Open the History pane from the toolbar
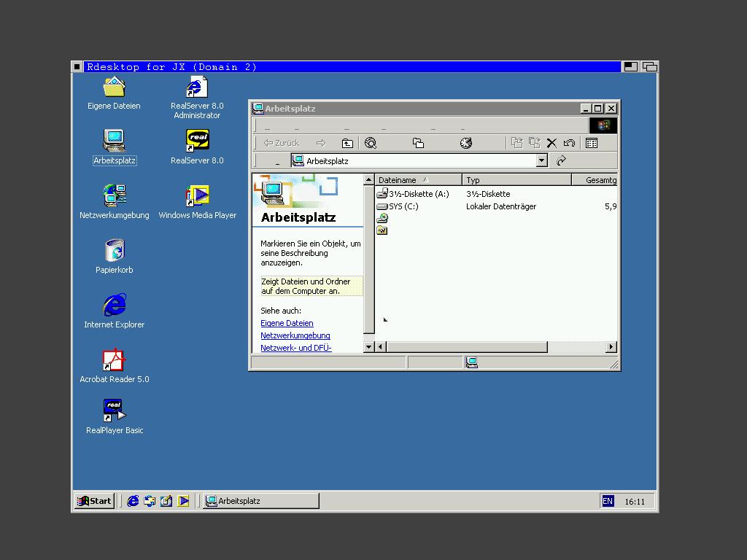The height and width of the screenshot is (560, 747). tap(466, 144)
